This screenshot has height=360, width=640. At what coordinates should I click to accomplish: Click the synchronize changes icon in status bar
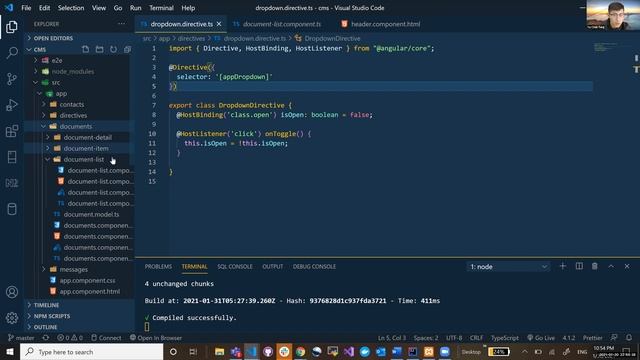tap(46, 338)
